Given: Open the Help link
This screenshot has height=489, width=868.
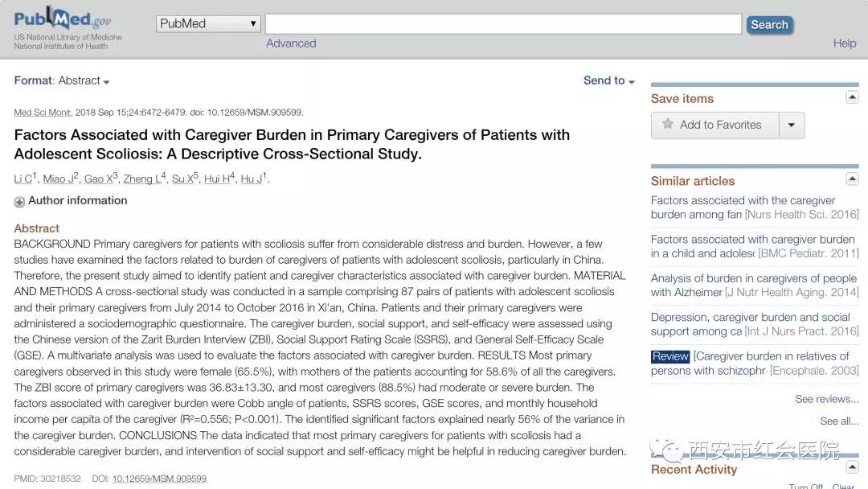Looking at the screenshot, I should click(845, 43).
